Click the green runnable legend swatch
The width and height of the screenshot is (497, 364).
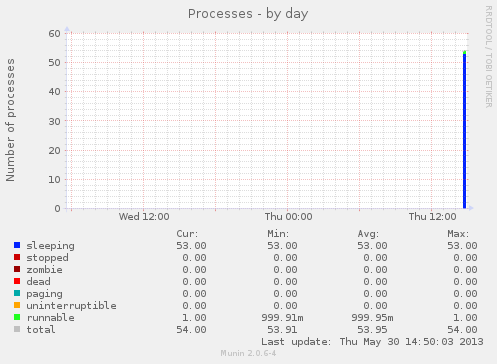[17, 317]
